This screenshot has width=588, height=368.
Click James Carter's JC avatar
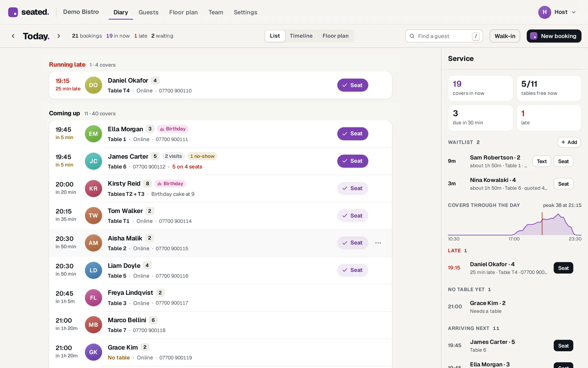pos(93,161)
